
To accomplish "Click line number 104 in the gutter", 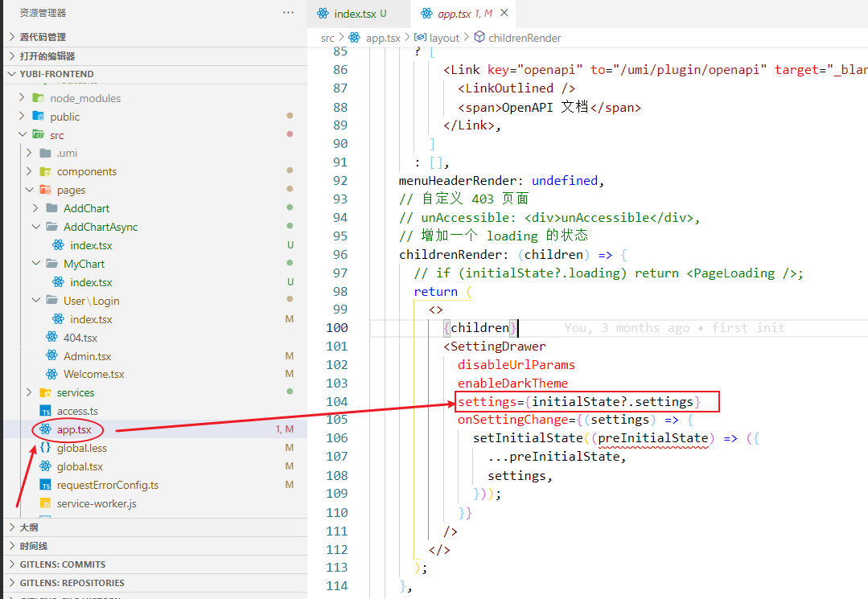I will click(x=337, y=401).
